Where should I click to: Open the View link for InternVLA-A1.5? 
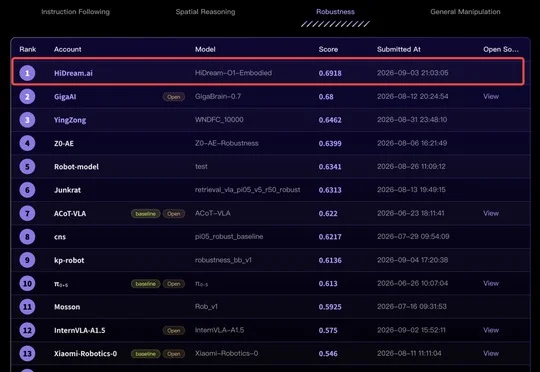click(491, 330)
